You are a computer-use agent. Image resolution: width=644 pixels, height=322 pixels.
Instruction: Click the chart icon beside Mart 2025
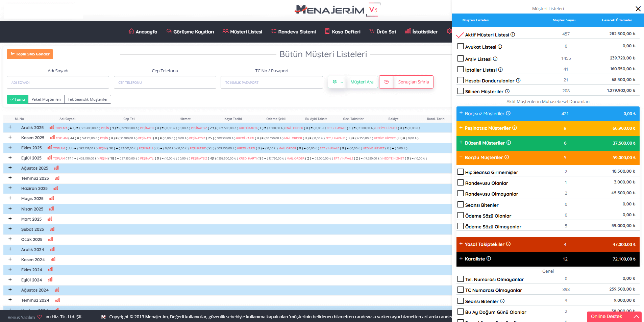[x=50, y=219]
